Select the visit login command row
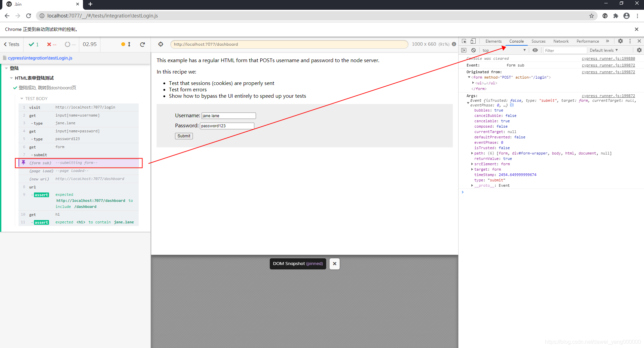 coord(79,107)
